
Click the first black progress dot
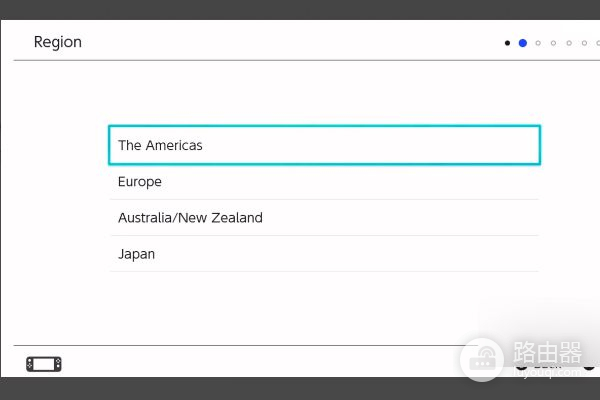tap(508, 43)
